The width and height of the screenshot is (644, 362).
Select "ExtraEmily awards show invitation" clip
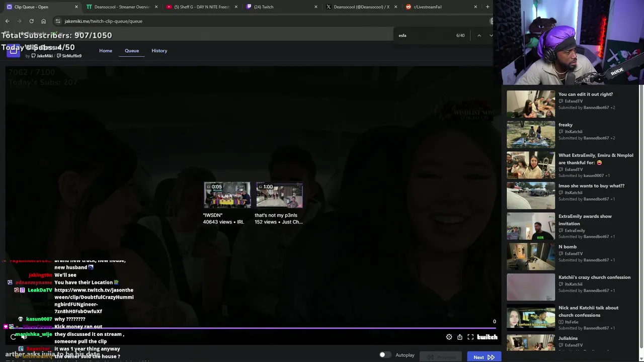click(571, 226)
